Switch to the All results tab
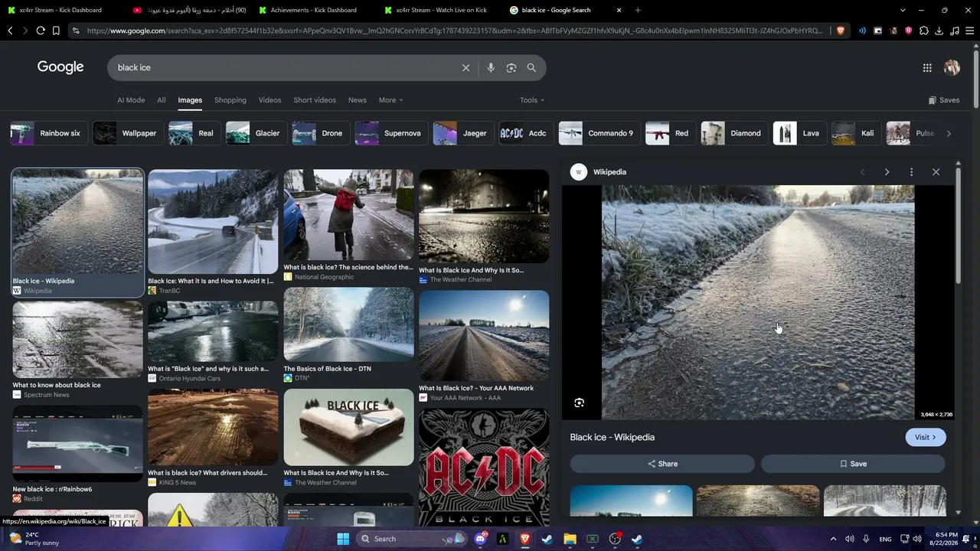 [162, 100]
